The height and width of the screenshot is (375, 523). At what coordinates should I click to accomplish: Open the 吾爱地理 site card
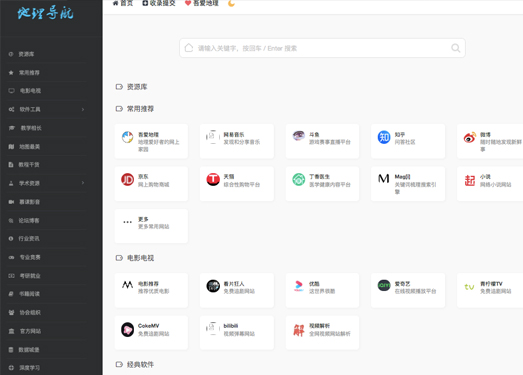[151, 141]
